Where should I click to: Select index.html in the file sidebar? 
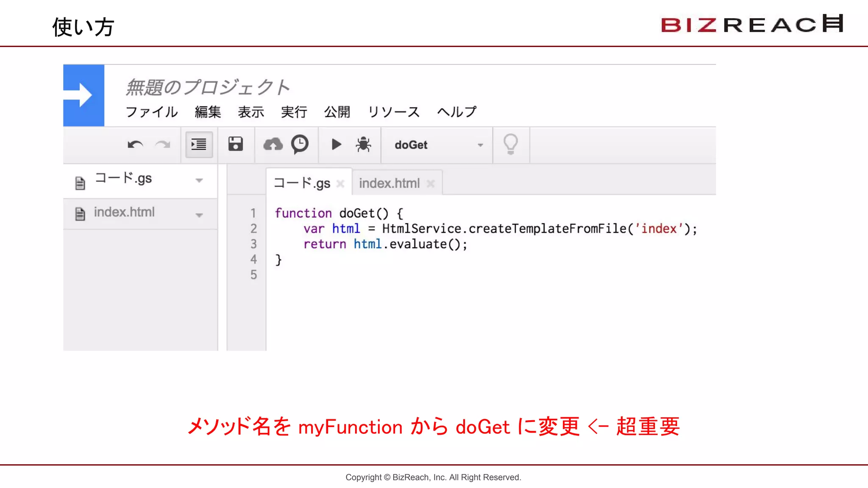(140, 214)
